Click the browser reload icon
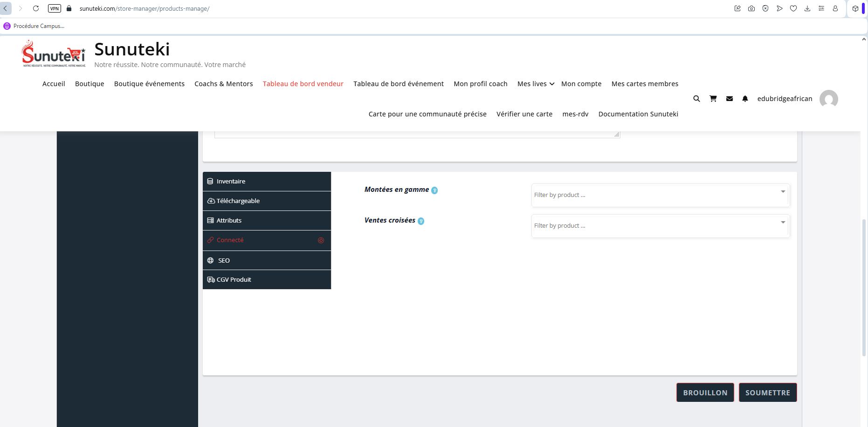 click(x=36, y=8)
